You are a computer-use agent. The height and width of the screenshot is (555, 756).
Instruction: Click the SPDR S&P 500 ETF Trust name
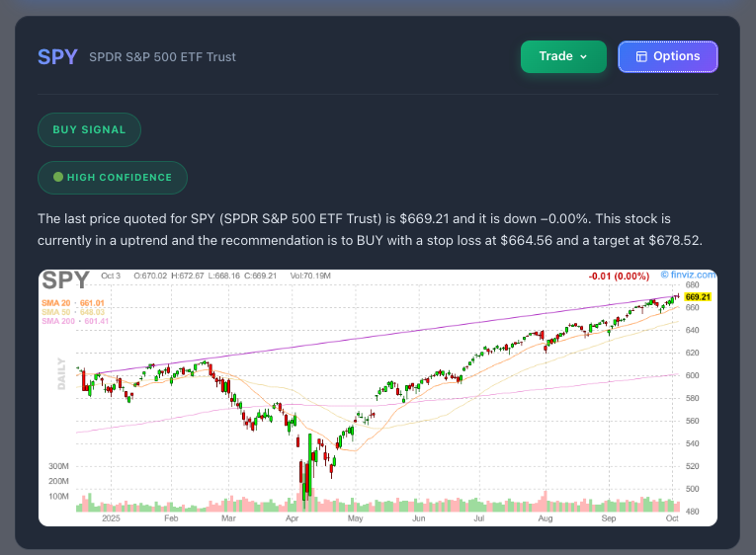click(x=162, y=57)
